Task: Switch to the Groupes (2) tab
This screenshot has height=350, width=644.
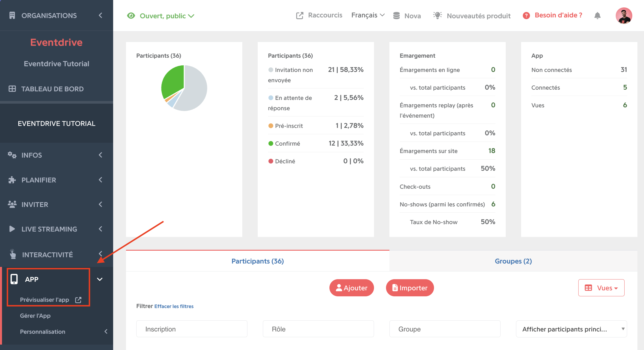Action: pyautogui.click(x=513, y=261)
